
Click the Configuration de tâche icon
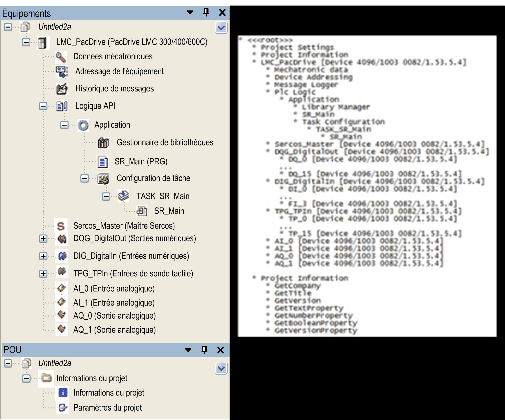[103, 179]
